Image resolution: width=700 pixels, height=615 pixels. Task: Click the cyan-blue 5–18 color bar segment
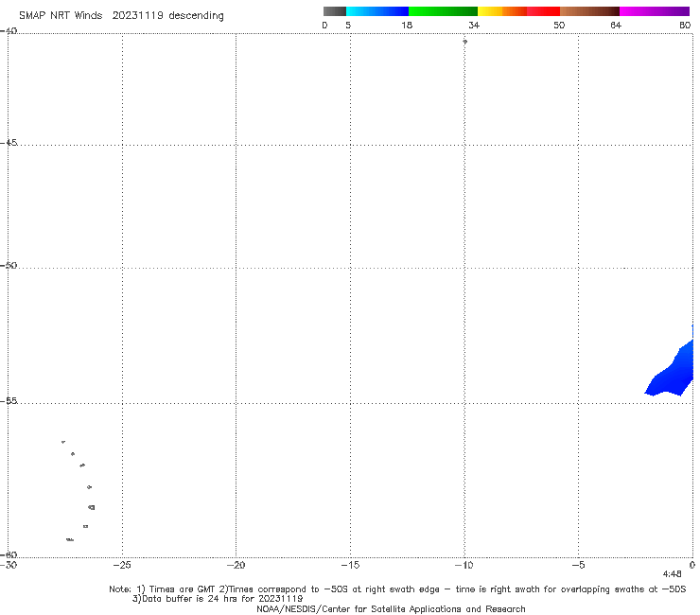[377, 11]
